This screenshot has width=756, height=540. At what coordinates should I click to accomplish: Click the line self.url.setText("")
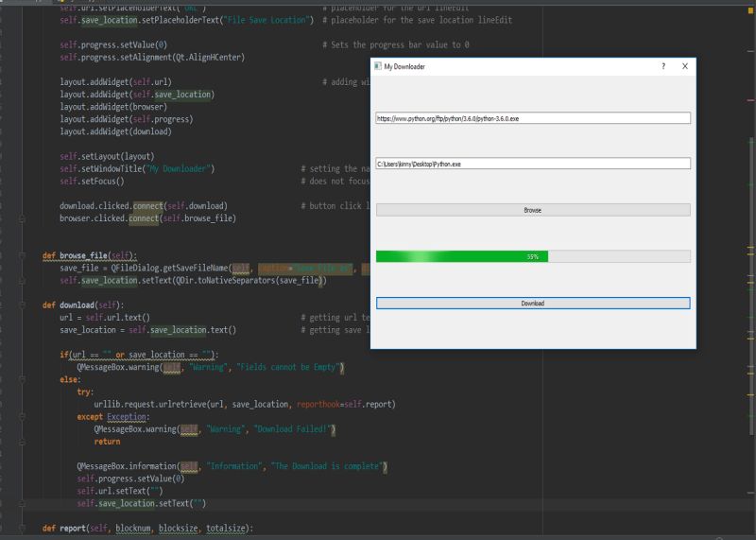tap(120, 491)
